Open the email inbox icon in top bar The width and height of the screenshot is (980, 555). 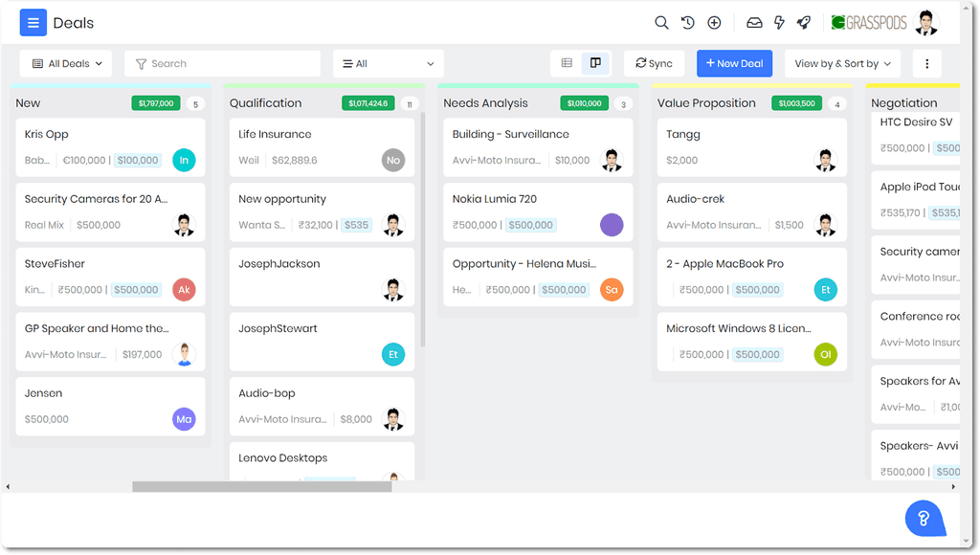[x=755, y=22]
